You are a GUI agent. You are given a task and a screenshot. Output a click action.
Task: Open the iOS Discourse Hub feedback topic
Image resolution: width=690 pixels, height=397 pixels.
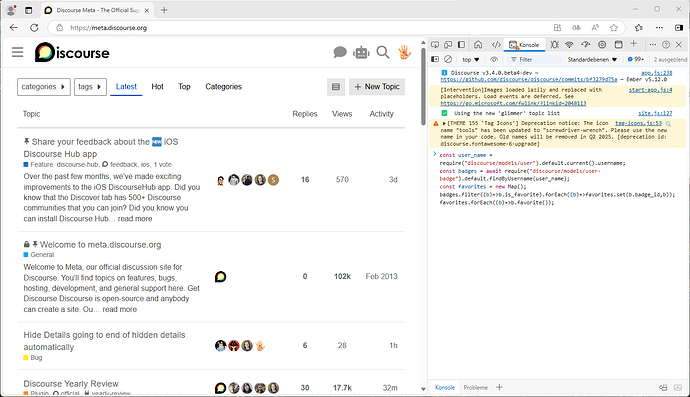(x=101, y=148)
